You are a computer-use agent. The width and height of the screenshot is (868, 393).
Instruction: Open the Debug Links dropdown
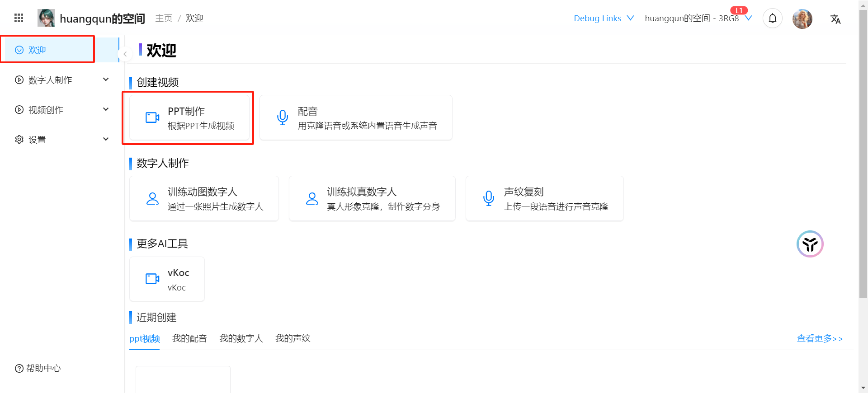(604, 19)
